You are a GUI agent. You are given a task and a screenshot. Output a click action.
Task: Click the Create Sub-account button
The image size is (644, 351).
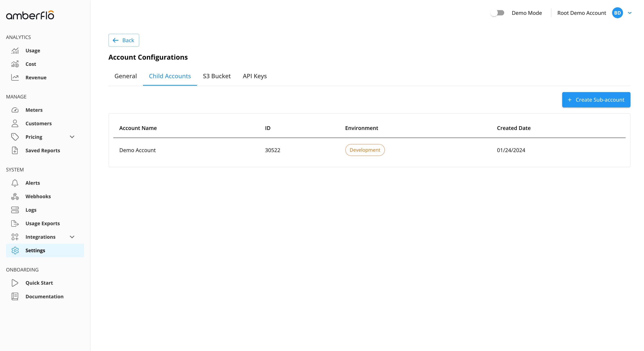click(x=596, y=100)
